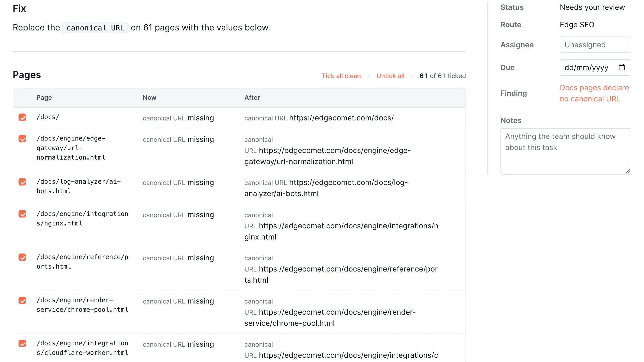
Task: Untick the /docs/ page checkbox
Action: pos(23,117)
